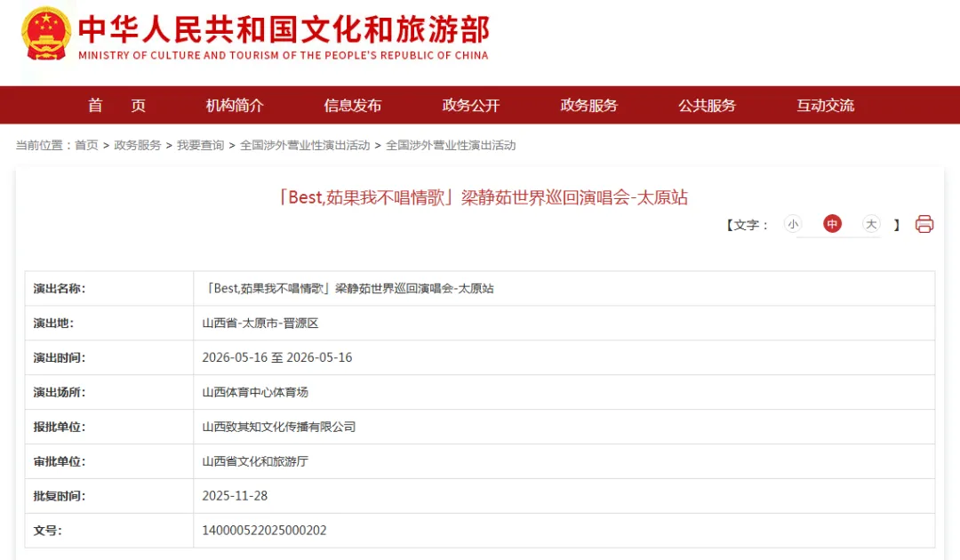Click the 演出地 row label
This screenshot has height=560, width=960.
(x=53, y=324)
